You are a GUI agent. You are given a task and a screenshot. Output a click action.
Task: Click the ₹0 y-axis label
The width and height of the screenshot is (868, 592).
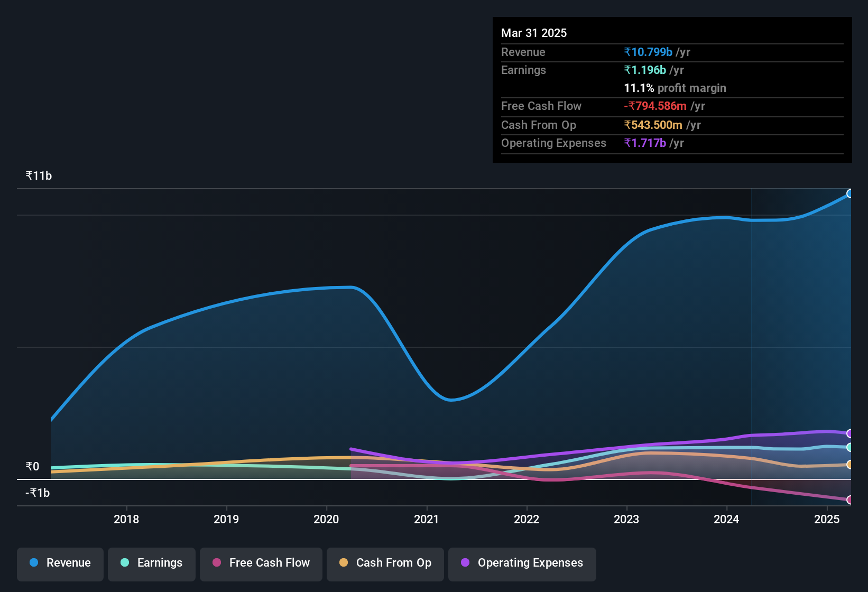[32, 467]
